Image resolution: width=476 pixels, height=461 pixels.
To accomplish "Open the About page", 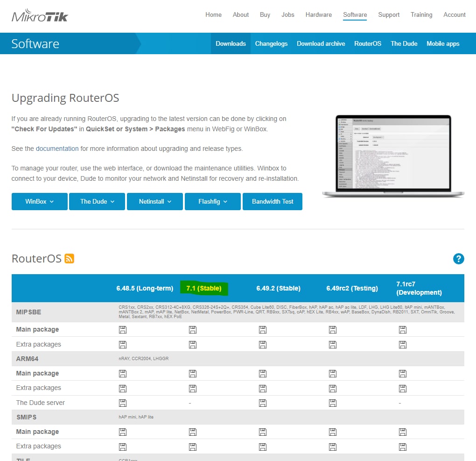I will click(x=241, y=14).
